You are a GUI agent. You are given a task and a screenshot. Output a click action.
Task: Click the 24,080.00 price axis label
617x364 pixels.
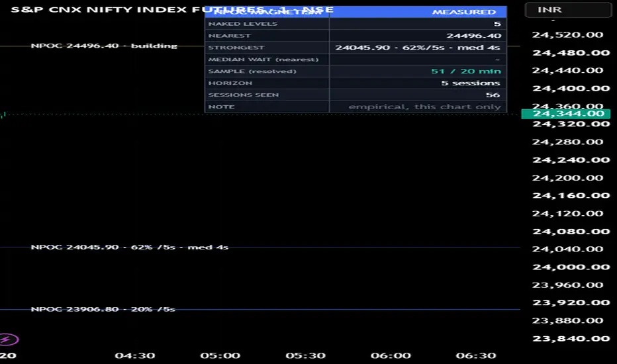(571, 232)
